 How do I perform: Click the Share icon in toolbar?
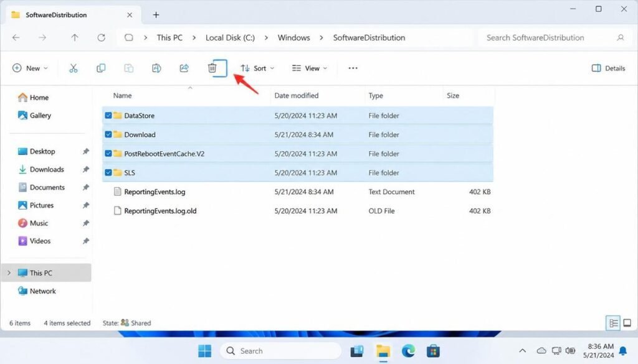click(184, 68)
